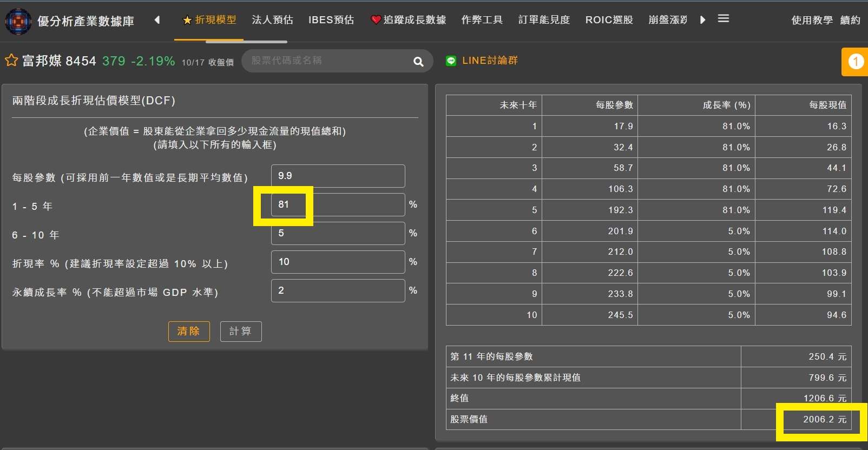The width and height of the screenshot is (868, 450).
Task: Click the 永續成長率 input showing 2
Action: (x=338, y=290)
